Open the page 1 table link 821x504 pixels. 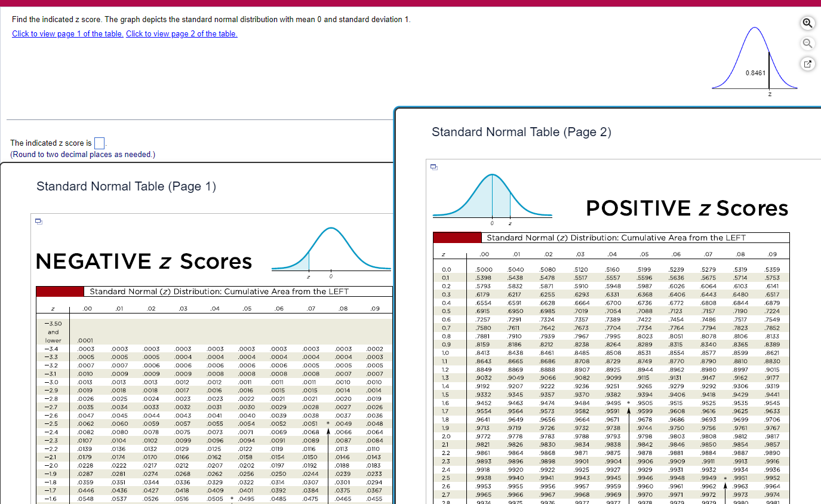(x=67, y=33)
